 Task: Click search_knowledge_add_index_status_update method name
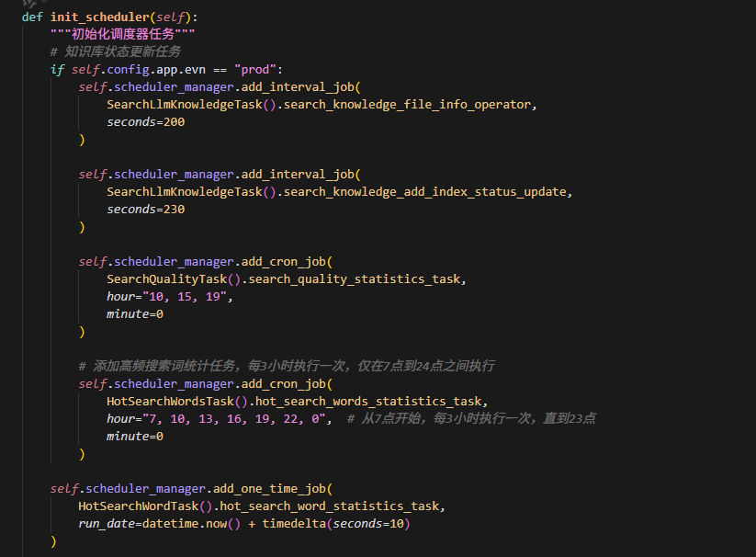tap(424, 192)
